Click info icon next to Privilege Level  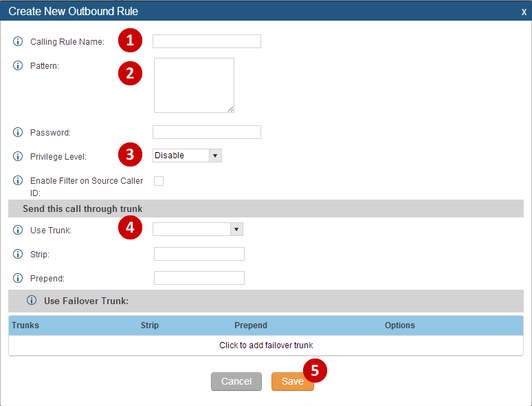18,156
